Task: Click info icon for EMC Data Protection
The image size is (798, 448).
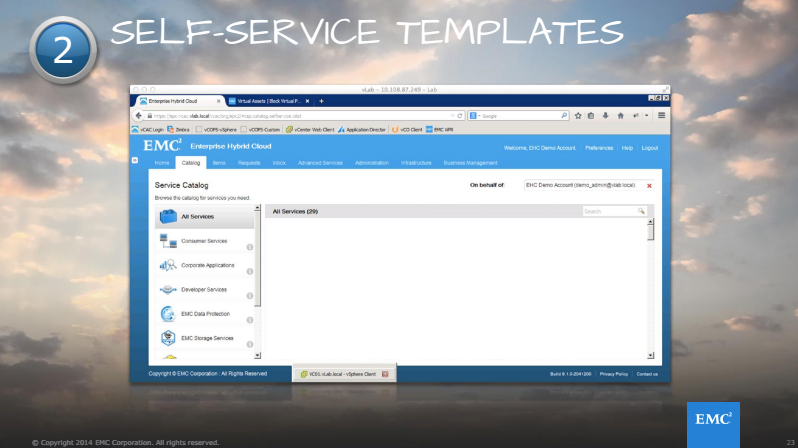Action: (x=250, y=320)
